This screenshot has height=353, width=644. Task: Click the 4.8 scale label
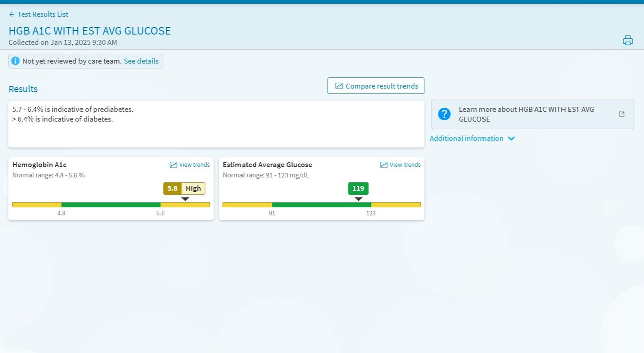click(61, 213)
